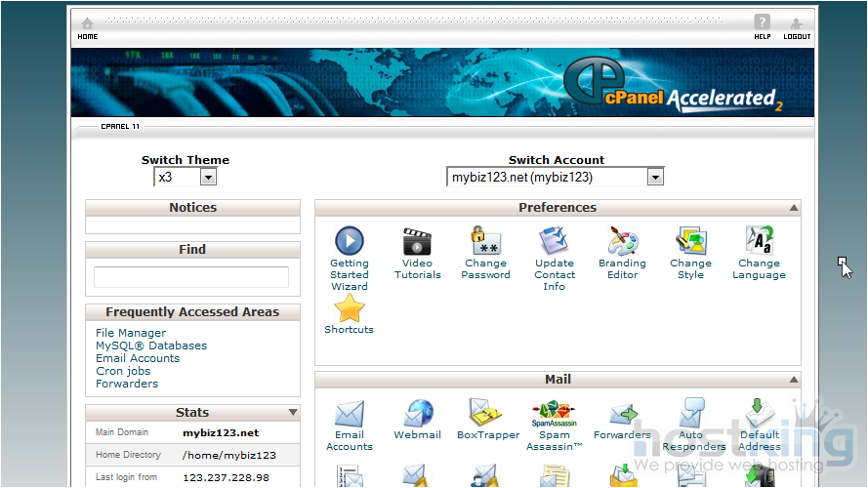
Task: Open Email Accounts icon in Mail
Action: click(349, 414)
